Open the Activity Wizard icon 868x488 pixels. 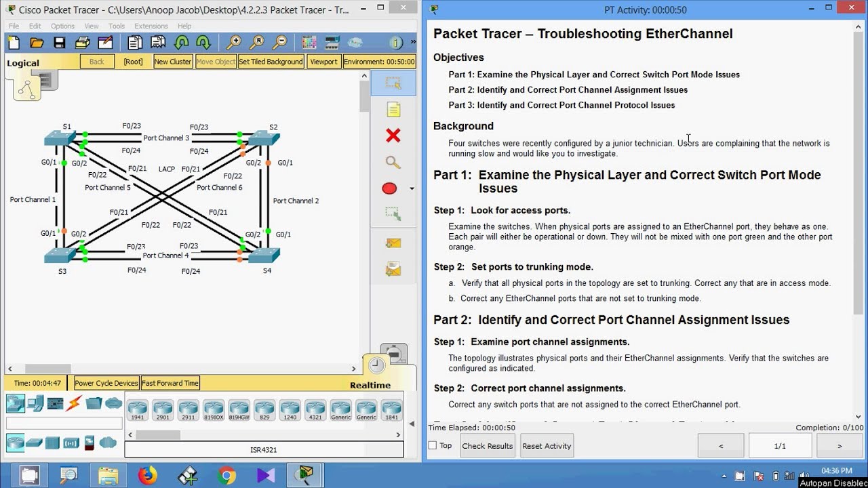pos(105,43)
